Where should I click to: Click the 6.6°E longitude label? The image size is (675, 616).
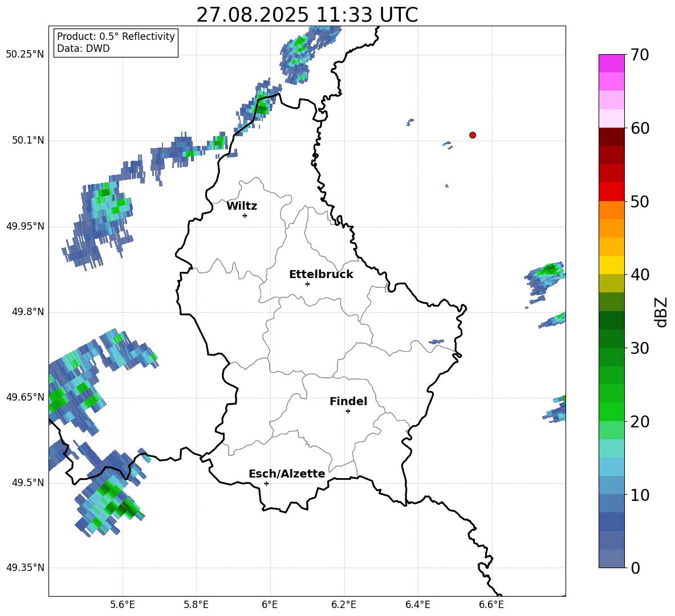tap(491, 605)
